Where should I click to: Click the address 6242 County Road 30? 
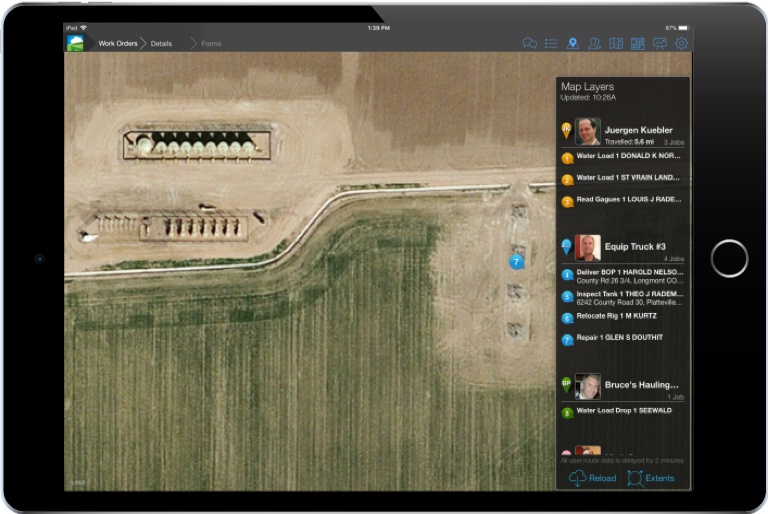click(629, 302)
